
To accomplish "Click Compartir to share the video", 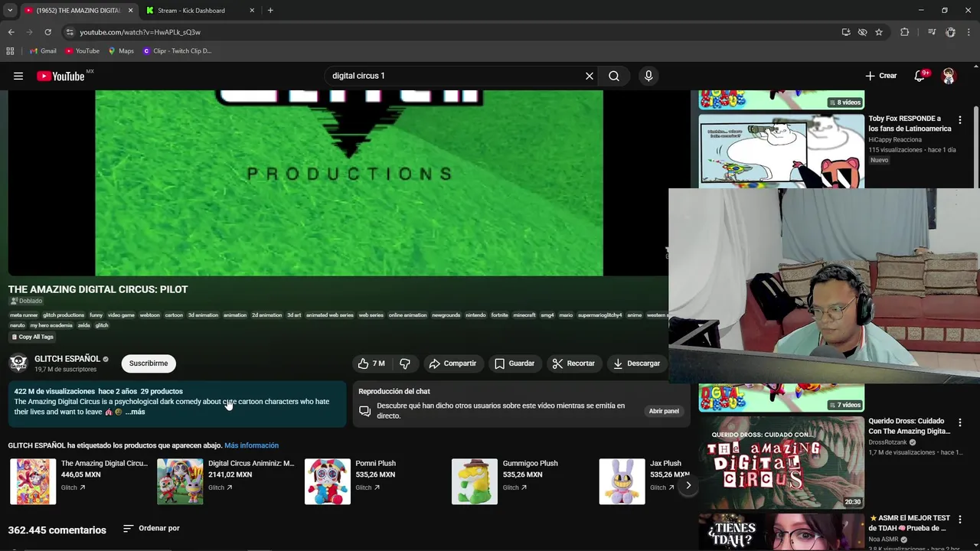I will click(452, 364).
